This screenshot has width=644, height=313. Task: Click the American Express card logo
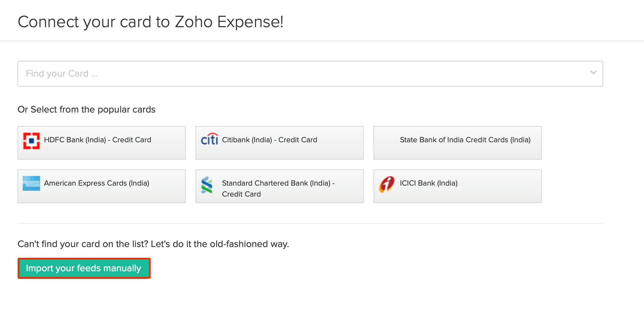coord(31,183)
